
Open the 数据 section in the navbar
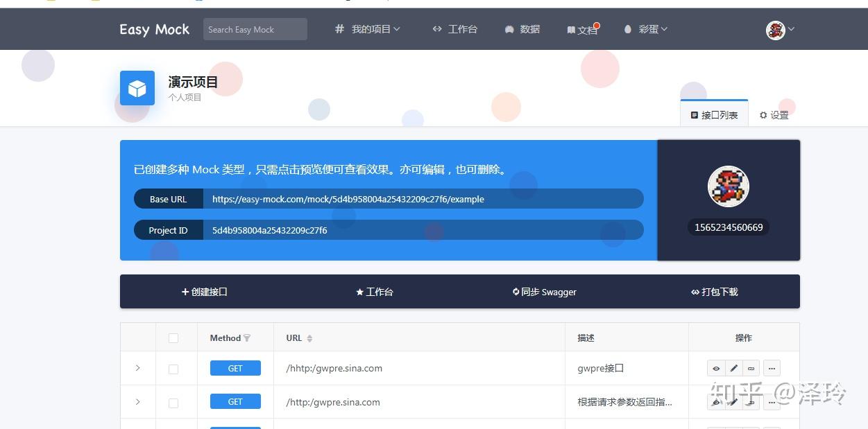coord(529,29)
